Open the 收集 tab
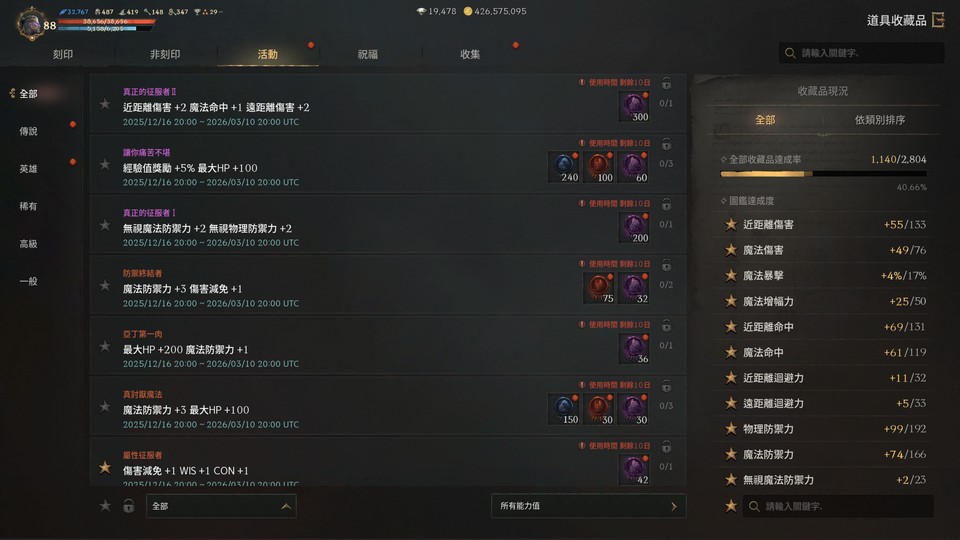 [470, 54]
